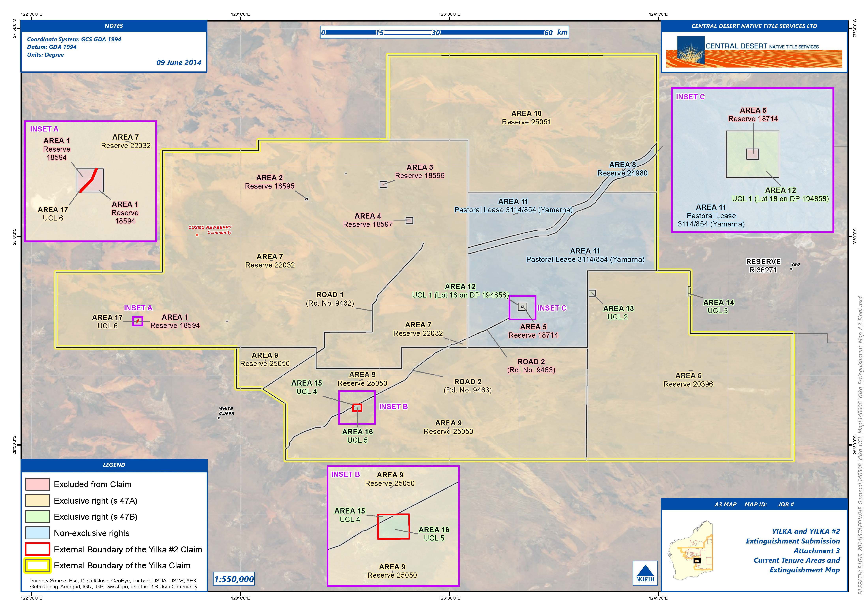Click the red Yilka #2 Claim boundary symbol
Viewport: 868px width, 612px height.
[37, 549]
